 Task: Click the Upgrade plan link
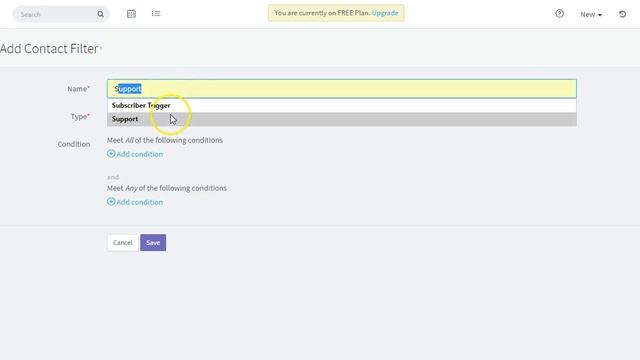click(385, 13)
